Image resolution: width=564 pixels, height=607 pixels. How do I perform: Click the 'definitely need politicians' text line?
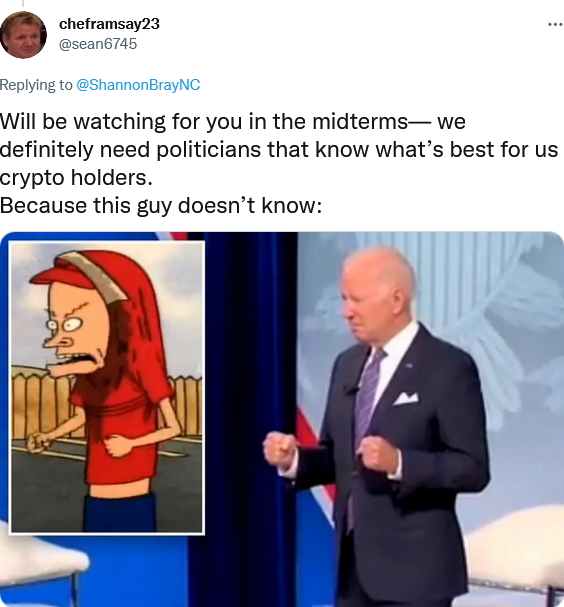pos(279,149)
